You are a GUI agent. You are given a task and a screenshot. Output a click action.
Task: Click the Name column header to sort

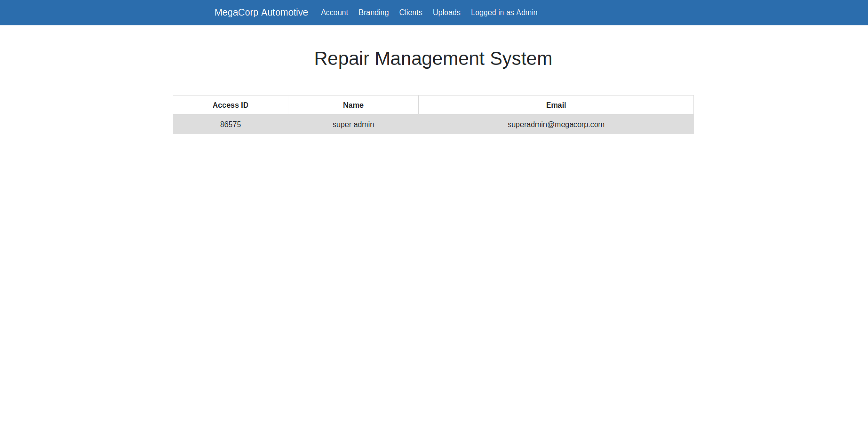pos(353,105)
